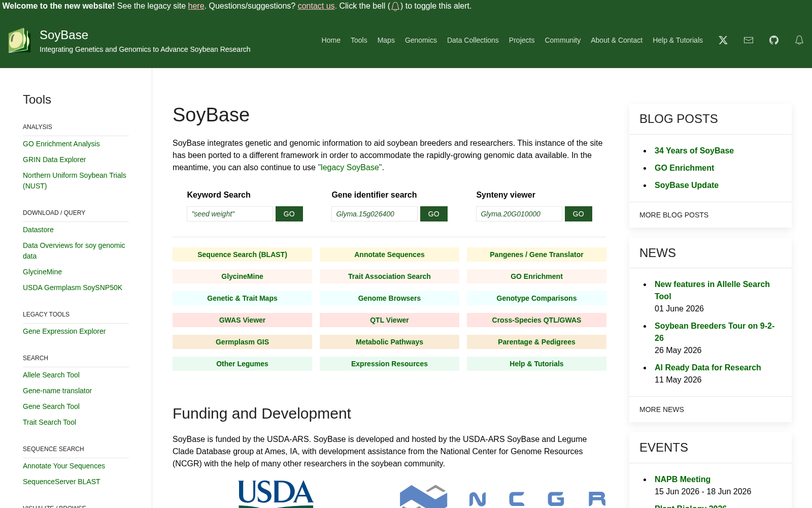
Task: Open Trait Association Search tile
Action: (x=389, y=276)
